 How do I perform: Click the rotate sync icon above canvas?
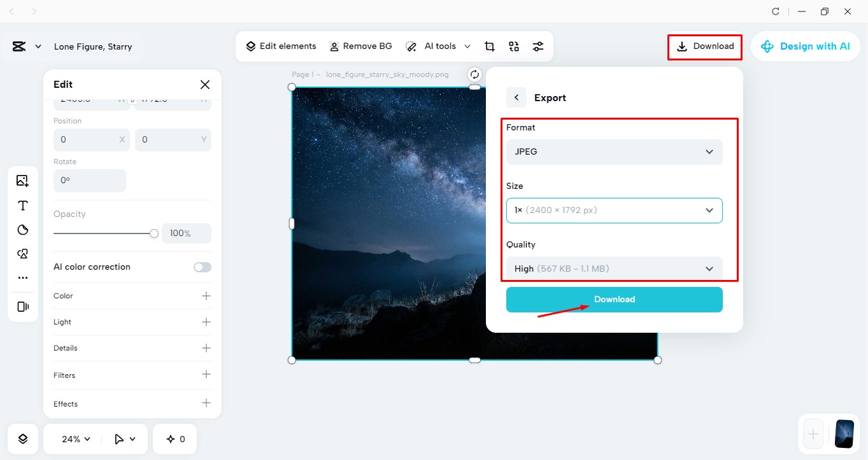[474, 74]
